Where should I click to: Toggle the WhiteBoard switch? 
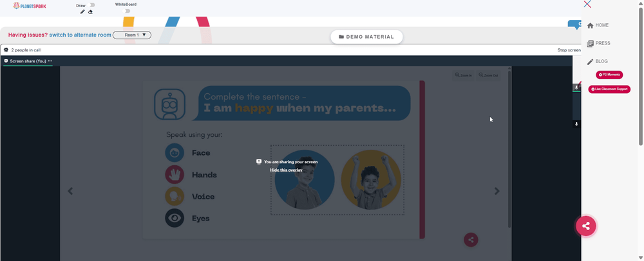127,11
